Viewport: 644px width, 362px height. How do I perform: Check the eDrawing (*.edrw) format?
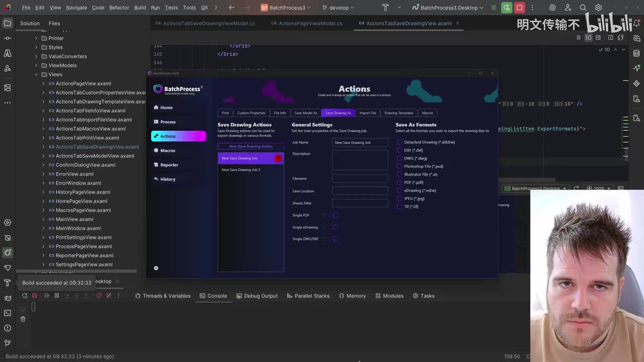[399, 191]
